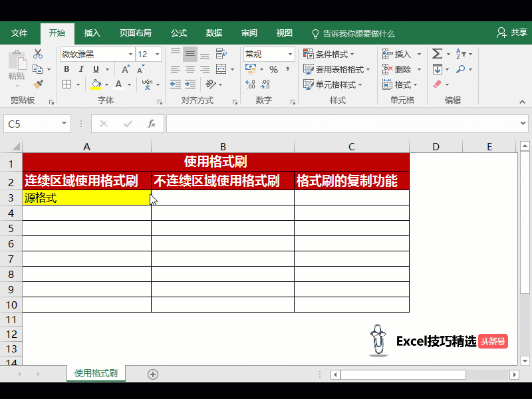The image size is (532, 399).
Task: Open the number format 常规 dropdown
Action: [x=290, y=54]
